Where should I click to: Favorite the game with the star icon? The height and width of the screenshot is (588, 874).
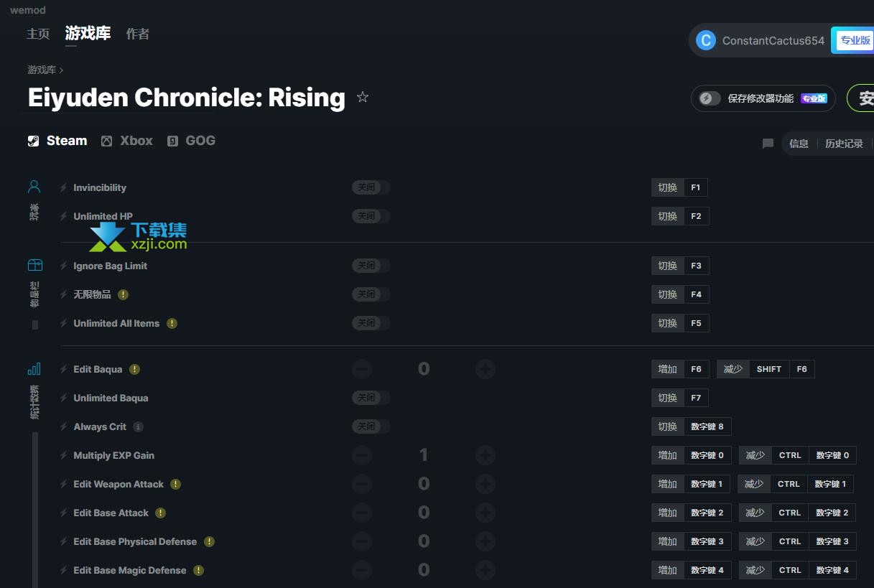coord(363,97)
